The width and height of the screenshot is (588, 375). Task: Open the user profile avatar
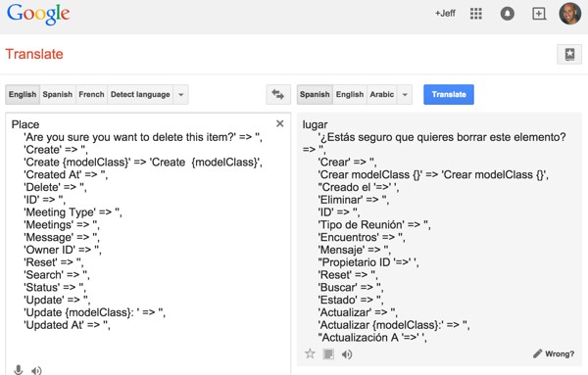(569, 14)
